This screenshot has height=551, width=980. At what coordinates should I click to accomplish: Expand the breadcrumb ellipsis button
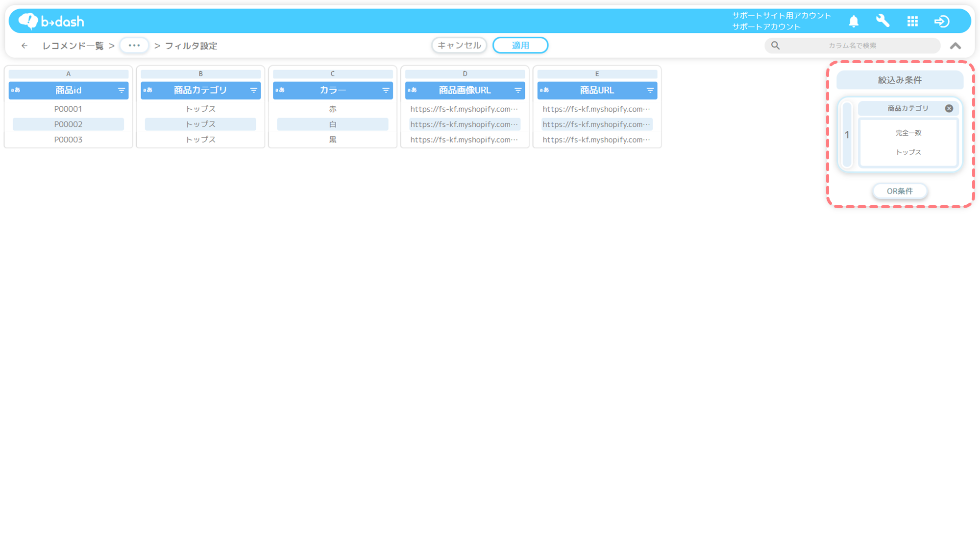pos(134,45)
